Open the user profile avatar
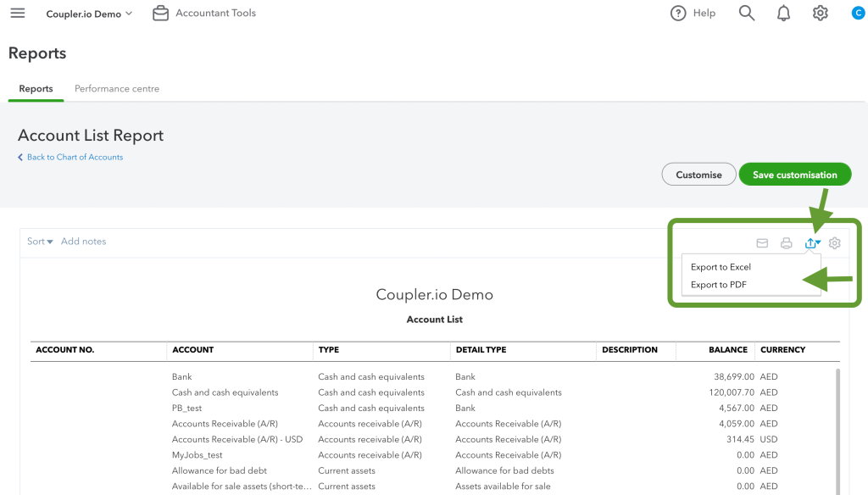Screen dimensions: 868x495 click(858, 13)
